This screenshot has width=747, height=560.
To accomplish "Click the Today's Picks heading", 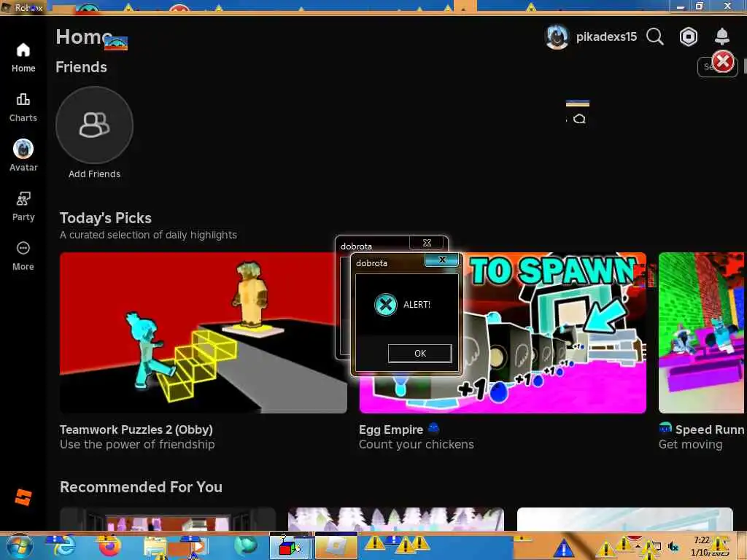I will (106, 218).
